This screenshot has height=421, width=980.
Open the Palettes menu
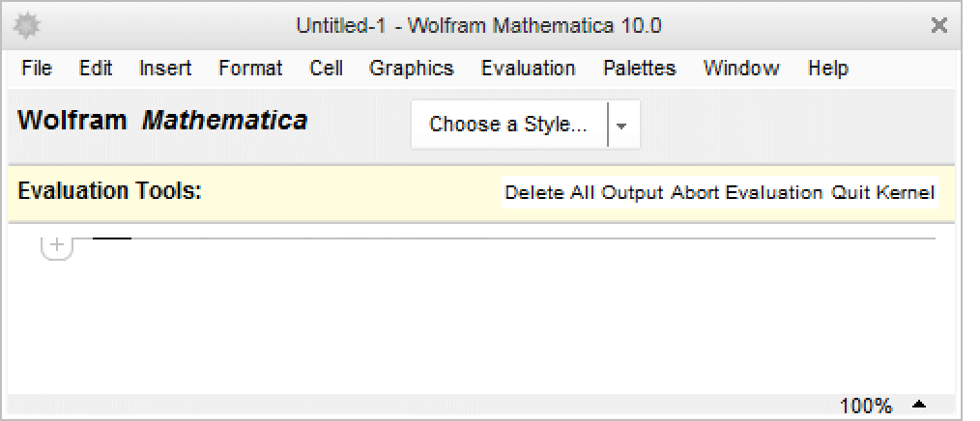pos(639,69)
